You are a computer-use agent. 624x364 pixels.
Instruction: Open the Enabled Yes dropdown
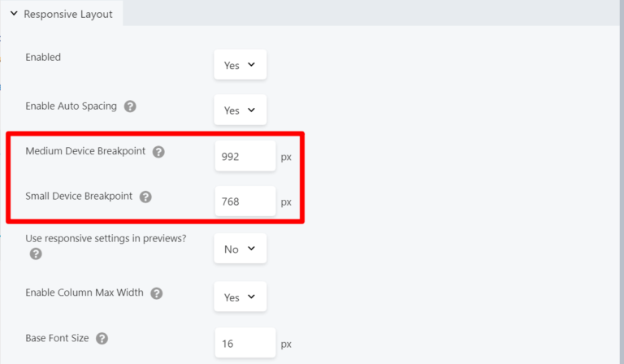[x=240, y=65]
